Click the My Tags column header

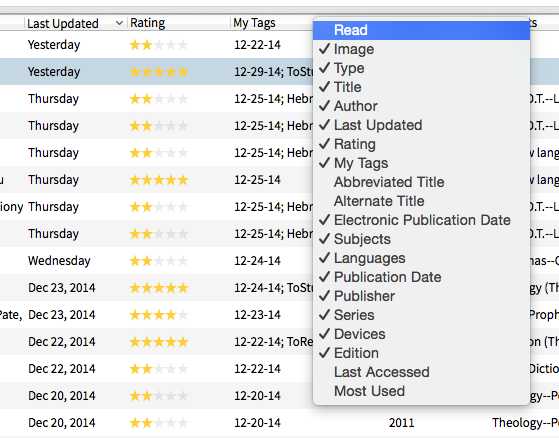pyautogui.click(x=254, y=23)
